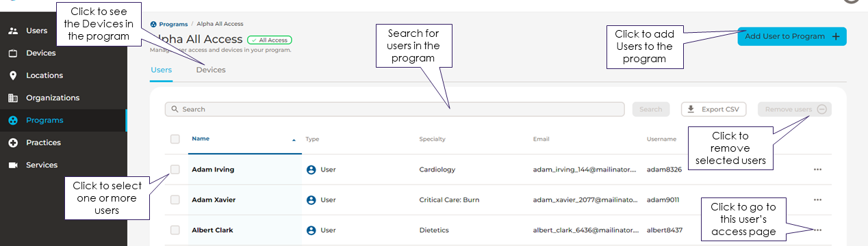Viewport: 868px width, 246px height.
Task: Open Users in the sidebar
Action: coord(36,31)
